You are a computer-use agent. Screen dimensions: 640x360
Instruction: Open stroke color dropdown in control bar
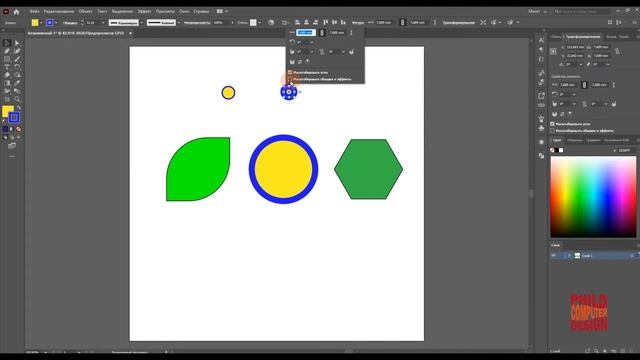tap(56, 23)
